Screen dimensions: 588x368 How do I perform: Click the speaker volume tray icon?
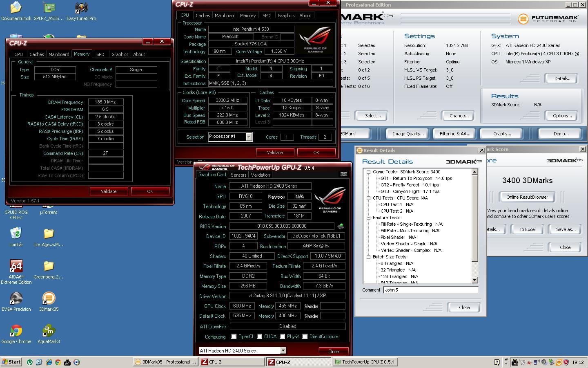tap(544, 362)
